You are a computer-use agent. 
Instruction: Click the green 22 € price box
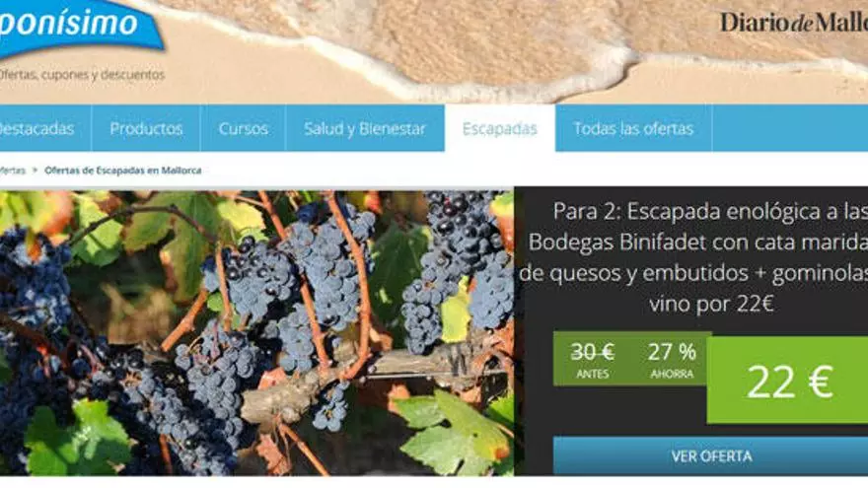pyautogui.click(x=788, y=381)
